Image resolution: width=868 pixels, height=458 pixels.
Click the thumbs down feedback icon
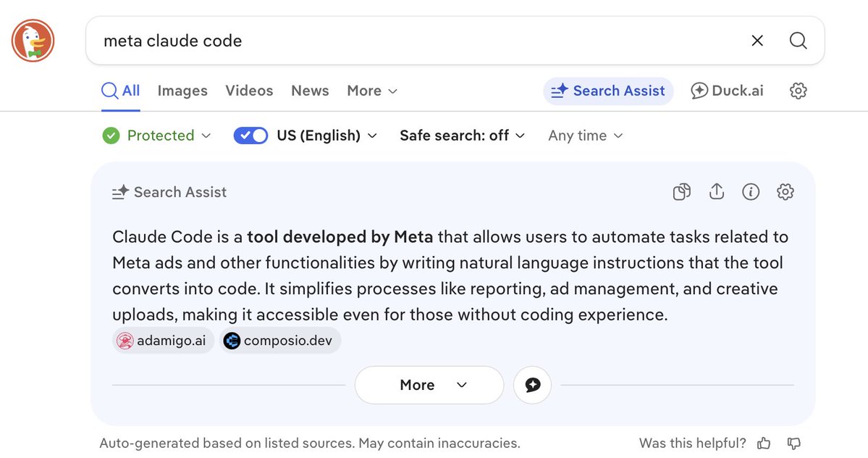[x=794, y=443]
